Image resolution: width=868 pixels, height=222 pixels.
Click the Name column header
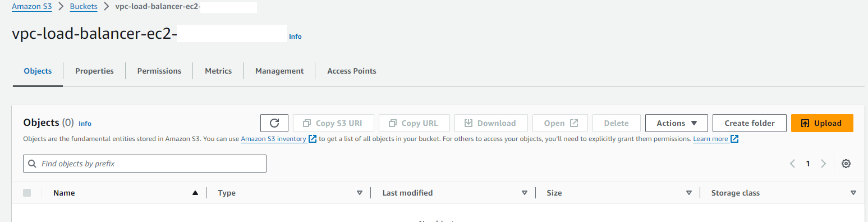click(x=64, y=193)
